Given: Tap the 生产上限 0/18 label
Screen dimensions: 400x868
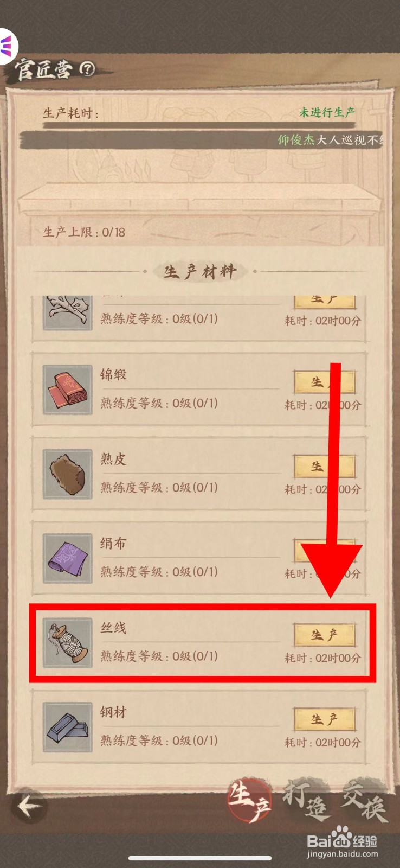Looking at the screenshot, I should click(84, 232).
